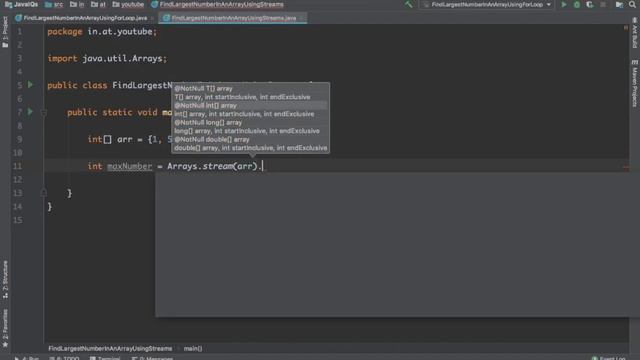Select '@NotNull int[] array' parameter hint
Screen dimensions: 640x360
[206, 106]
